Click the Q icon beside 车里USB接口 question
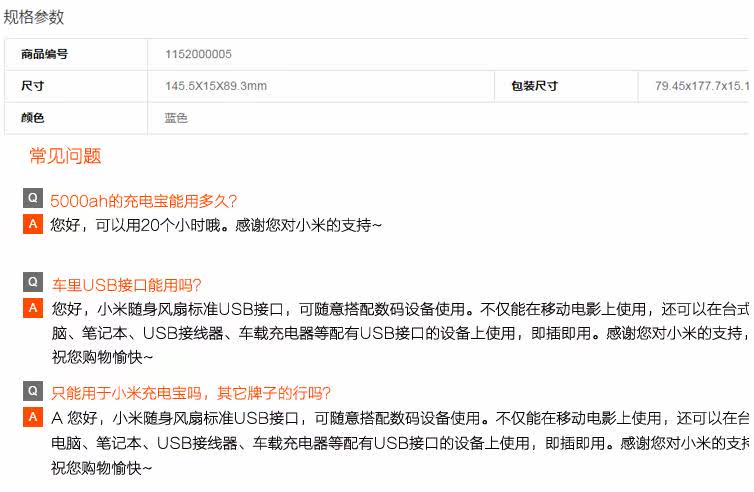The width and height of the screenshot is (754, 492). (x=33, y=282)
